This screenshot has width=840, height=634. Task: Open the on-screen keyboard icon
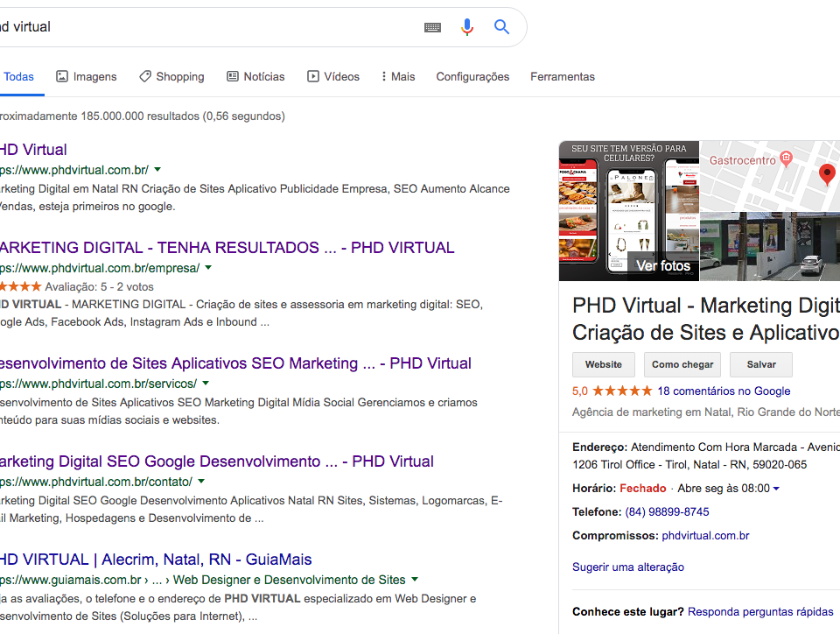point(432,27)
